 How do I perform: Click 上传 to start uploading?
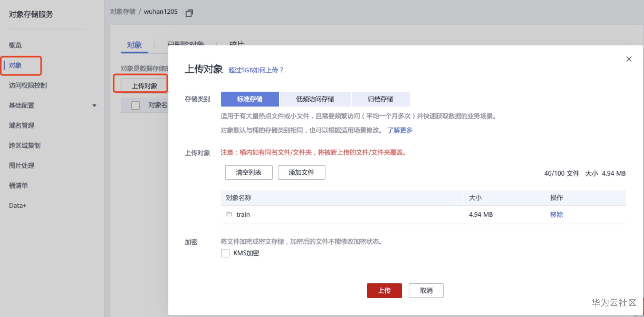384,290
